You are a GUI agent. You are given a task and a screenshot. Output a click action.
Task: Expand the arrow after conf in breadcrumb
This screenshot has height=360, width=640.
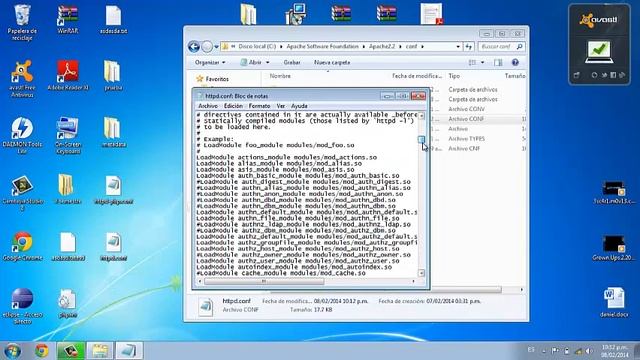click(422, 47)
